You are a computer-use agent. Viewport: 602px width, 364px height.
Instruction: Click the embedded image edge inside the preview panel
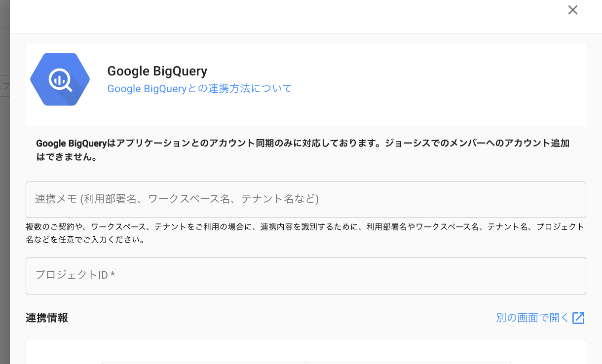point(306,363)
